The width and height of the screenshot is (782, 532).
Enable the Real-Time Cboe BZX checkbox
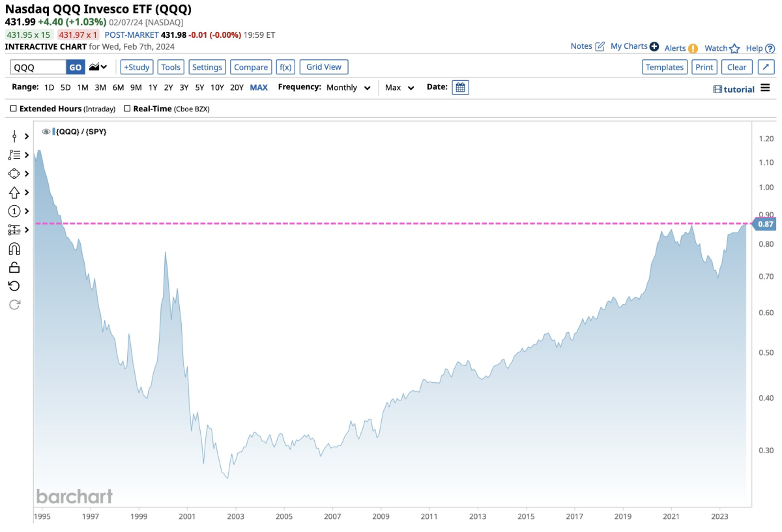[x=127, y=109]
